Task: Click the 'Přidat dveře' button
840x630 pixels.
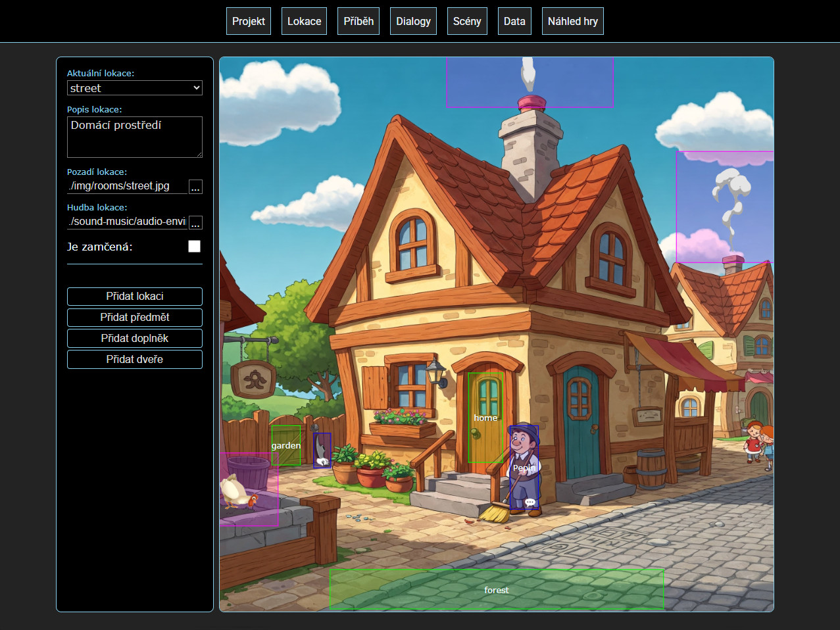Action: coord(134,359)
